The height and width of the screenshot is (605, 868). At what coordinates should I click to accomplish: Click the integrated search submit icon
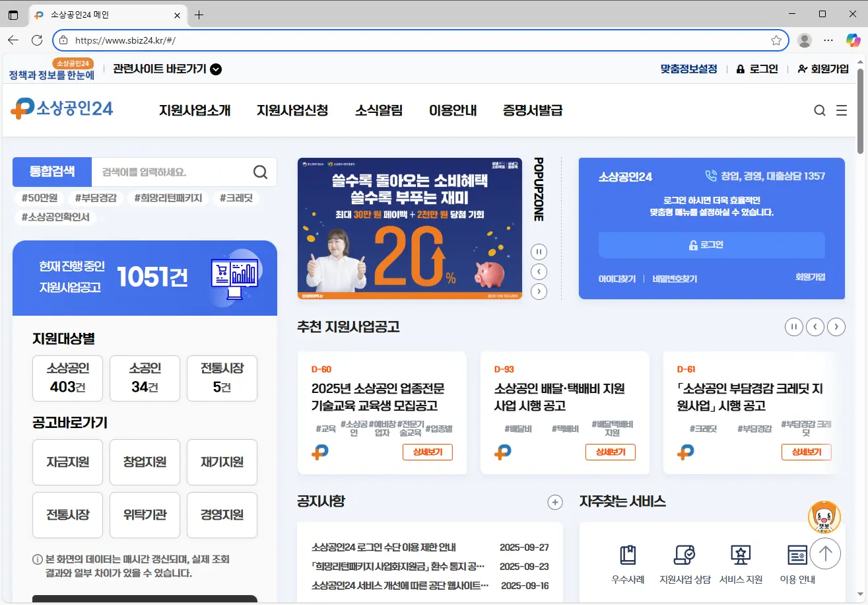point(261,172)
